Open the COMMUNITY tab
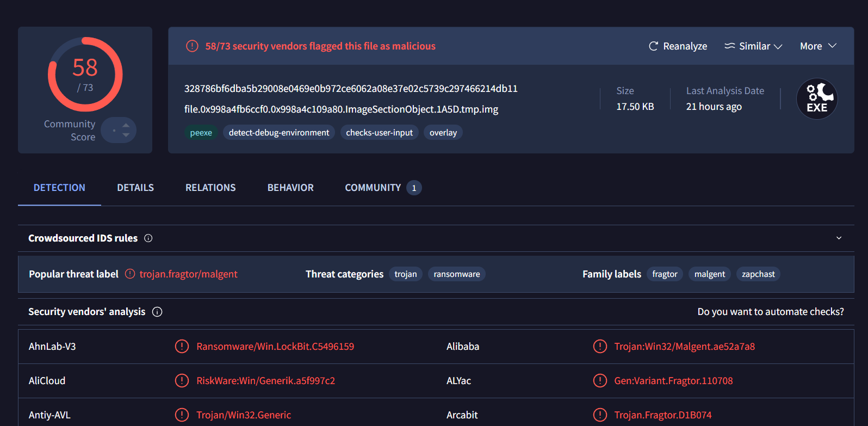The width and height of the screenshot is (868, 426). pyautogui.click(x=383, y=188)
